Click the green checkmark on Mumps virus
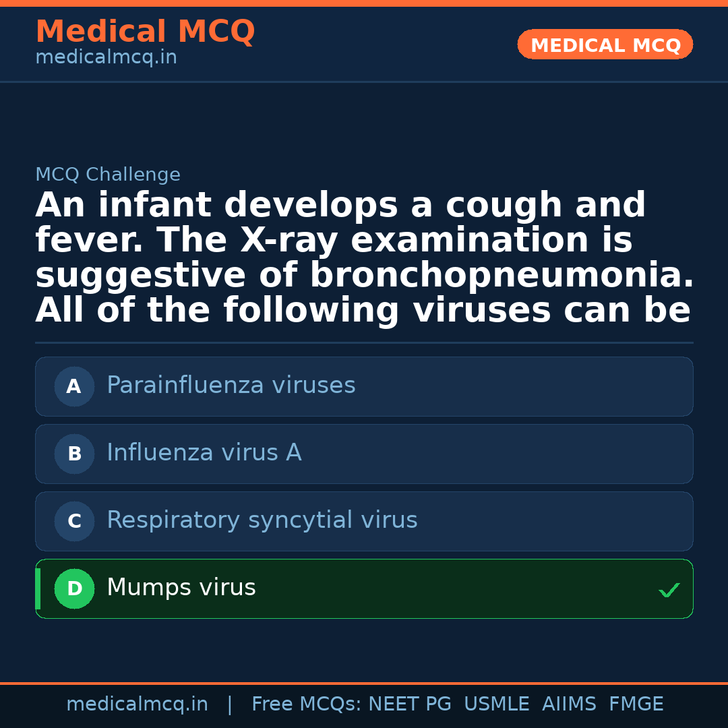Screen dimensions: 728x728 [x=669, y=590]
